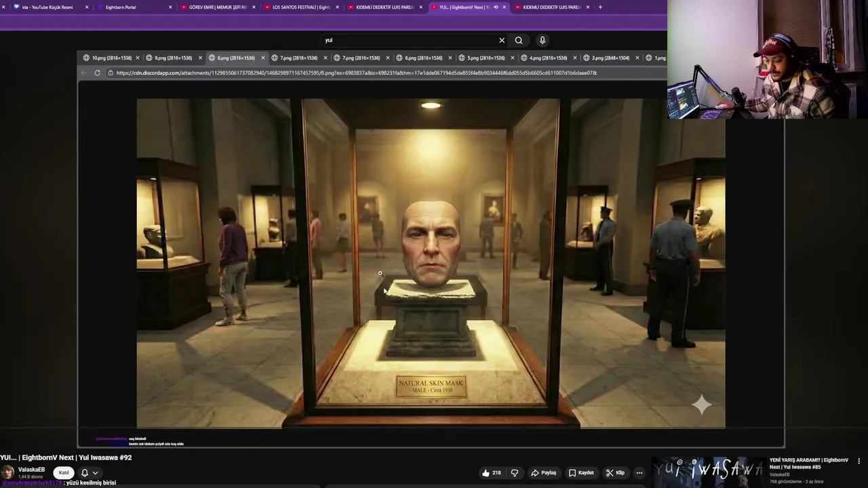Close the 10.png tab

138,58
